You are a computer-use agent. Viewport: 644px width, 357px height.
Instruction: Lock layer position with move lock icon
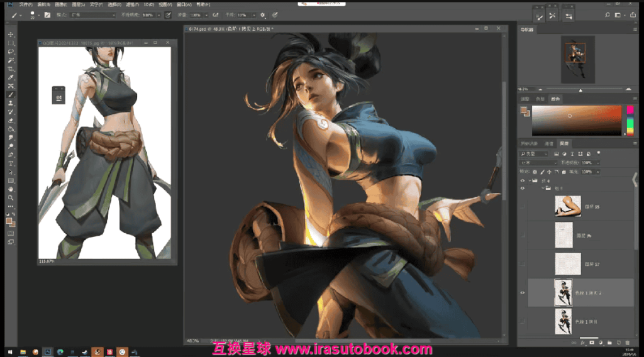click(549, 172)
